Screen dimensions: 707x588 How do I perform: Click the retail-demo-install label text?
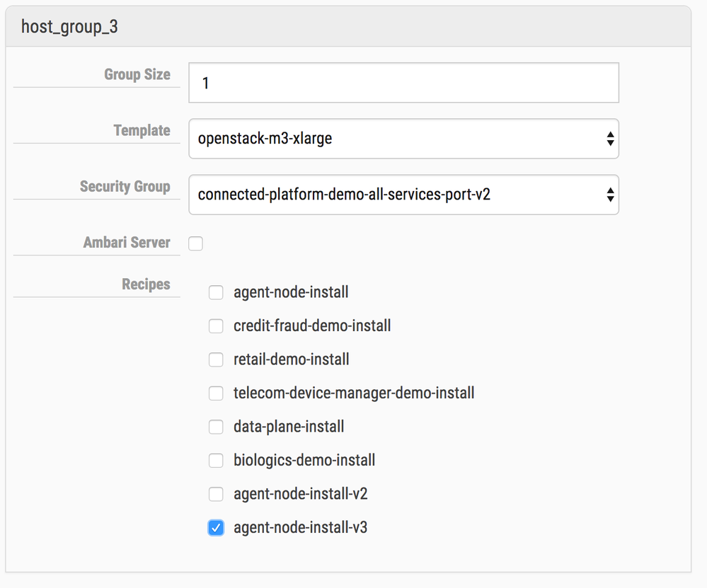291,359
